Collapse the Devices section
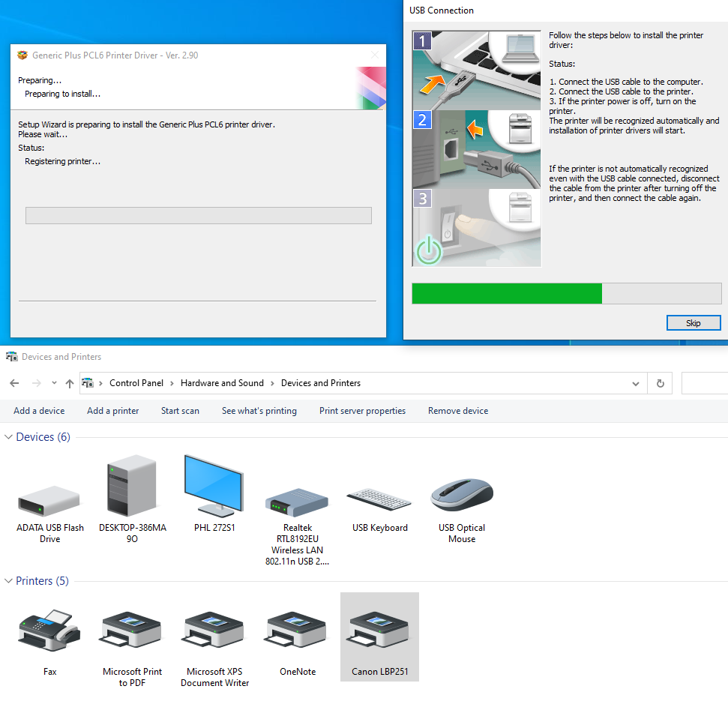The height and width of the screenshot is (722, 728). tap(7, 436)
